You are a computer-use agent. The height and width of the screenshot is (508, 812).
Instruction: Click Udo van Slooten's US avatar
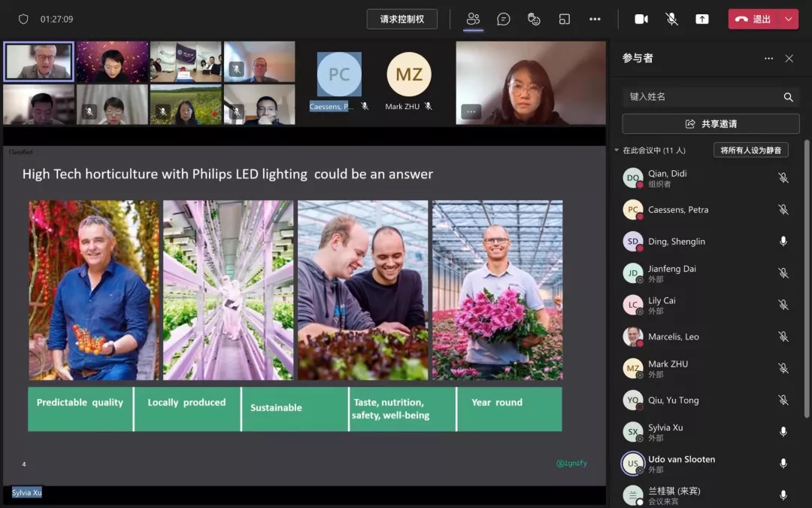(633, 464)
